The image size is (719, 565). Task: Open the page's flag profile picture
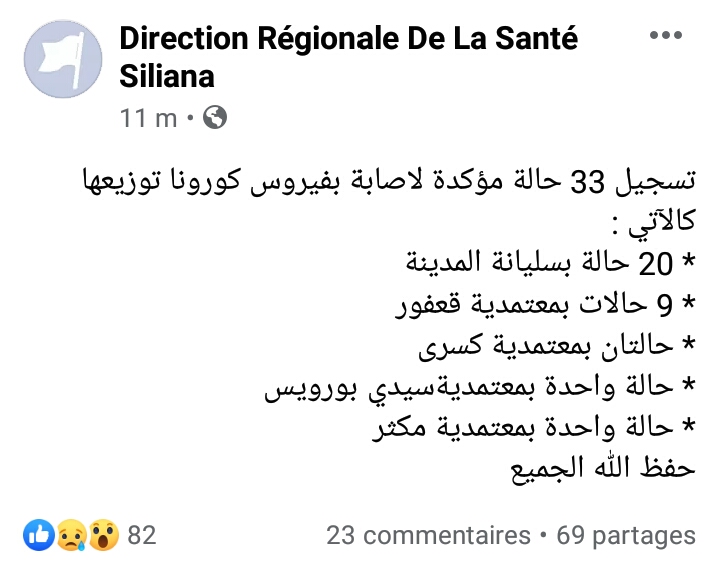tap(63, 59)
